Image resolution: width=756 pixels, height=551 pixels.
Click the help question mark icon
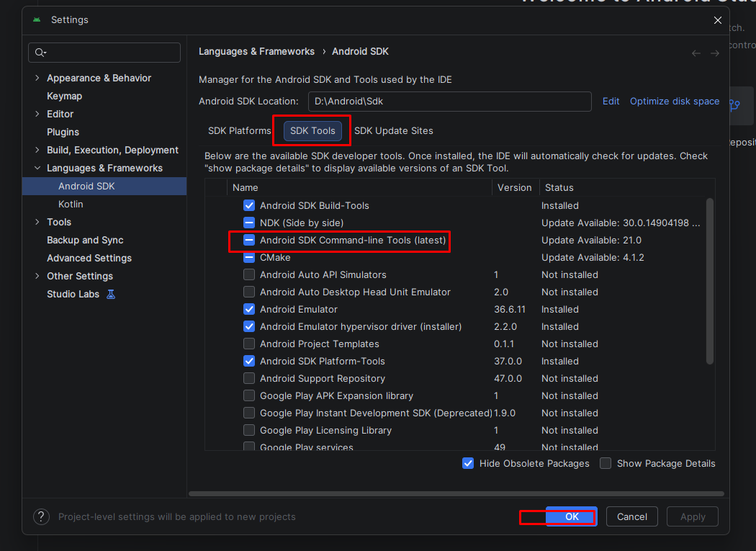42,516
